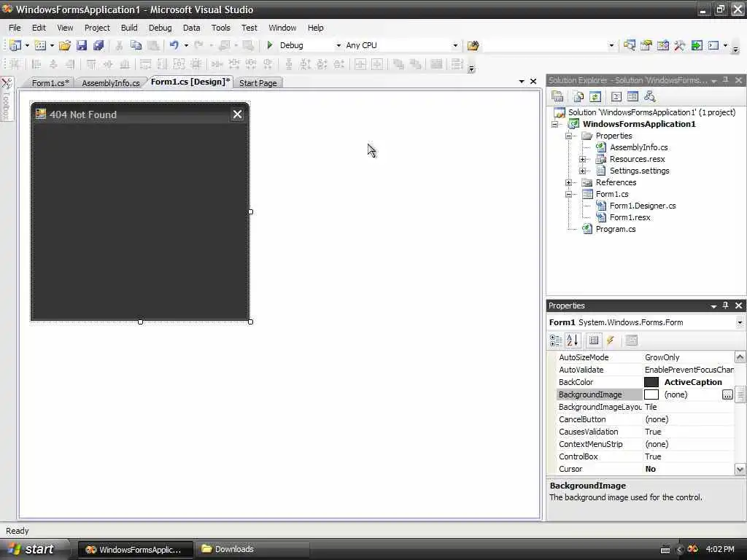Collapse the WindowsFormsApplication1 project node

click(554, 124)
